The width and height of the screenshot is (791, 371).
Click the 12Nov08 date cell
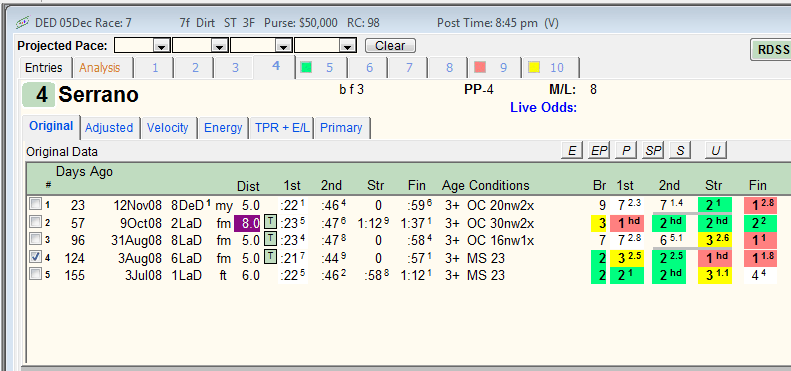tap(138, 205)
